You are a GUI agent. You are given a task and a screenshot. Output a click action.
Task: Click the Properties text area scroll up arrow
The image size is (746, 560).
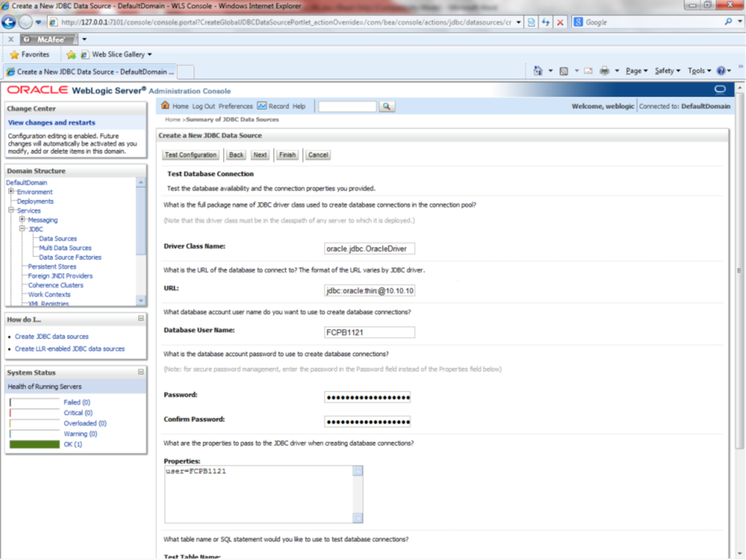[x=358, y=471]
